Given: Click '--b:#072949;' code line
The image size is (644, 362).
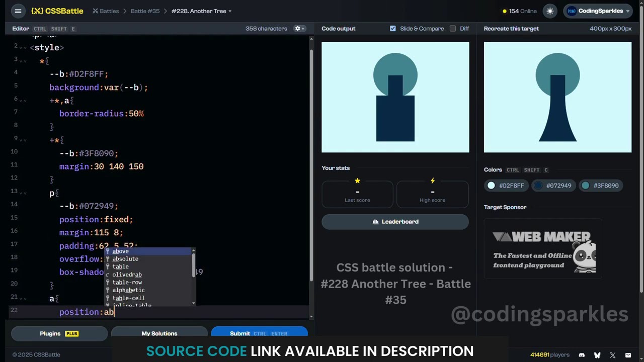Looking at the screenshot, I should [x=89, y=206].
